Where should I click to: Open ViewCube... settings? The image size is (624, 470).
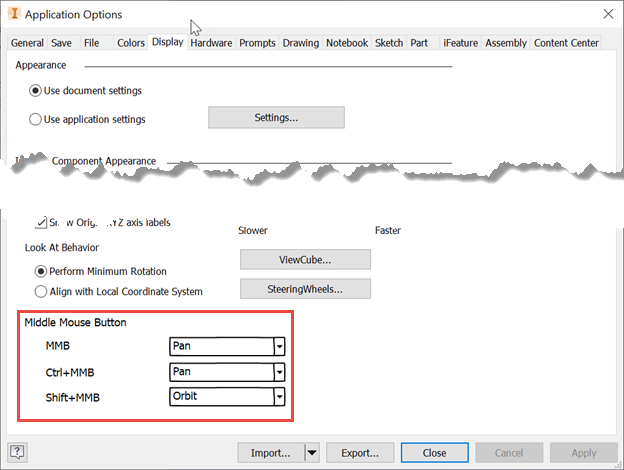point(305,259)
